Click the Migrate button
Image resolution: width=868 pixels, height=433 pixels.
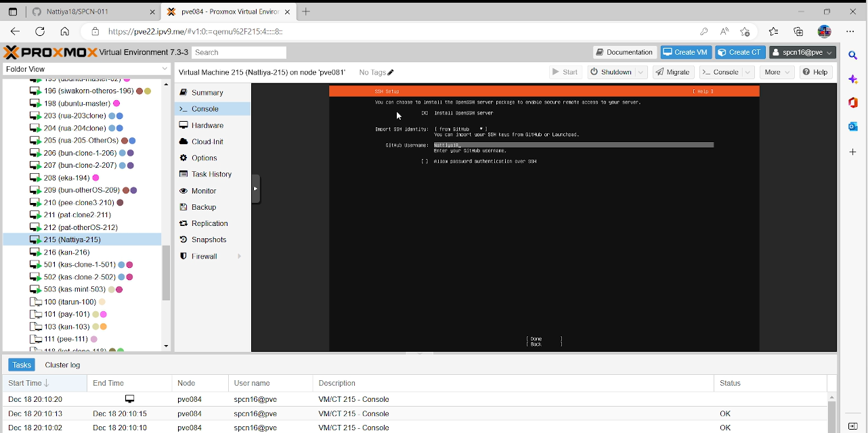coord(672,72)
